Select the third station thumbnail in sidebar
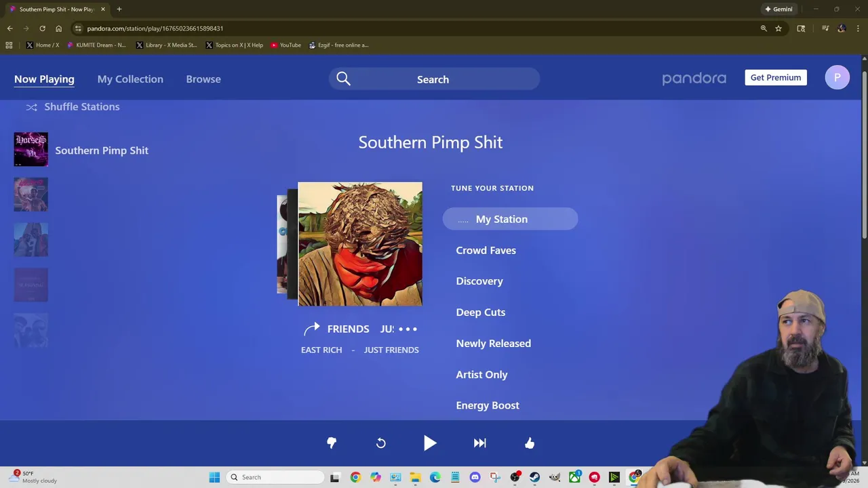868x488 pixels. click(31, 239)
